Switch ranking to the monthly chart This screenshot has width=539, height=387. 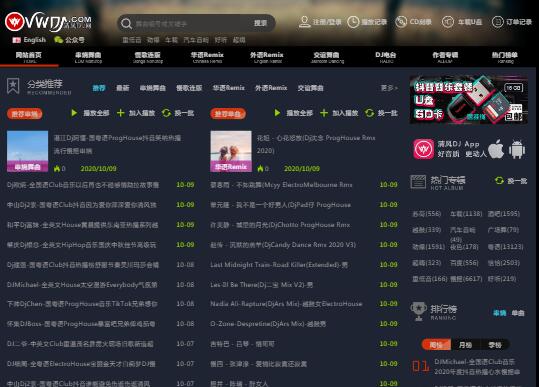465,344
